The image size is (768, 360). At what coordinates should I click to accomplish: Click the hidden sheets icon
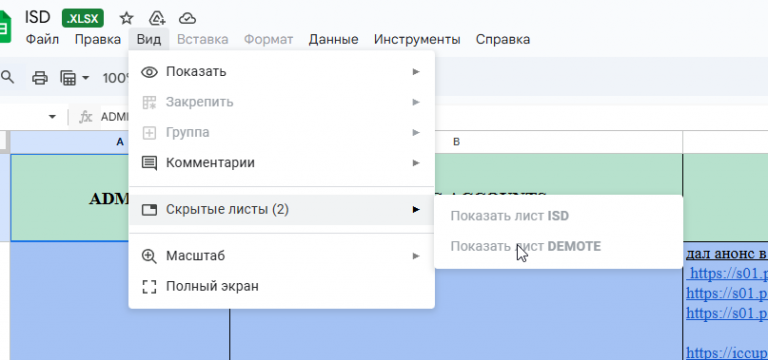pyautogui.click(x=149, y=210)
